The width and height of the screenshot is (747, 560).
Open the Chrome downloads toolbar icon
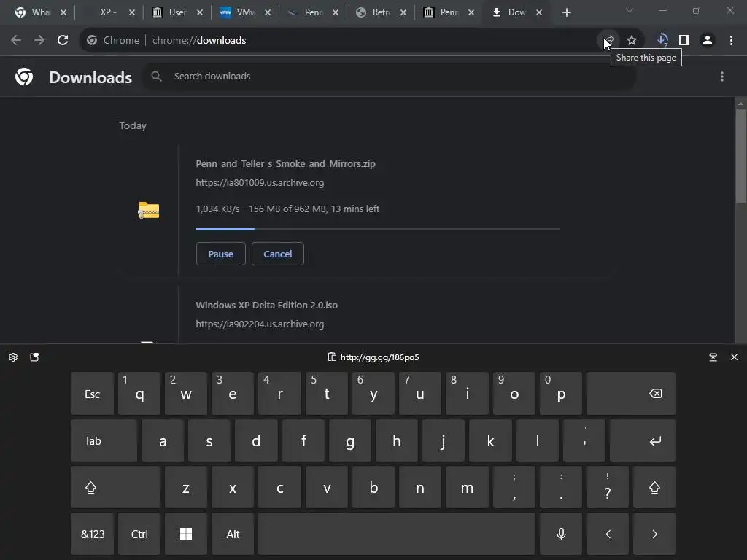click(662, 41)
